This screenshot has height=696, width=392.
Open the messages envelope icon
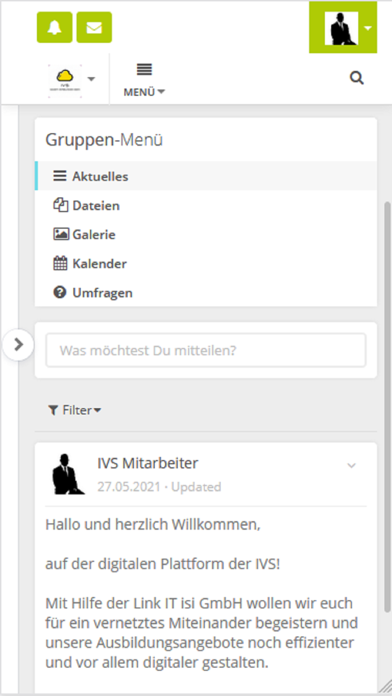[94, 28]
